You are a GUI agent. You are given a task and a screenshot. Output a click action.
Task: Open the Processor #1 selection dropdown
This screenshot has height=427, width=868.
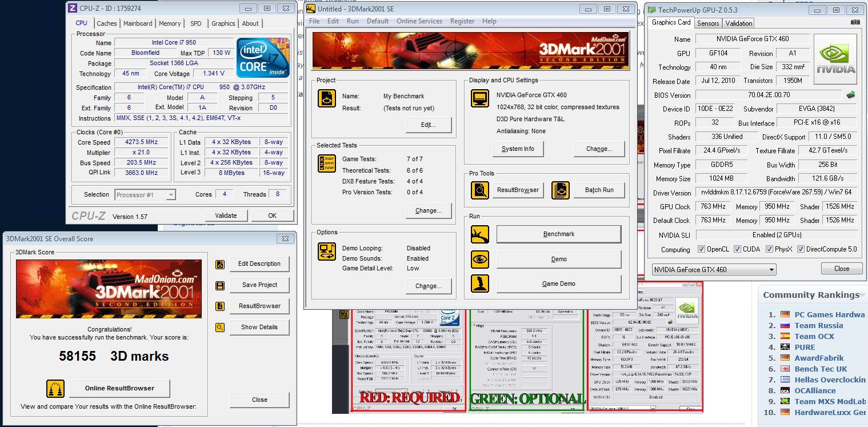145,194
